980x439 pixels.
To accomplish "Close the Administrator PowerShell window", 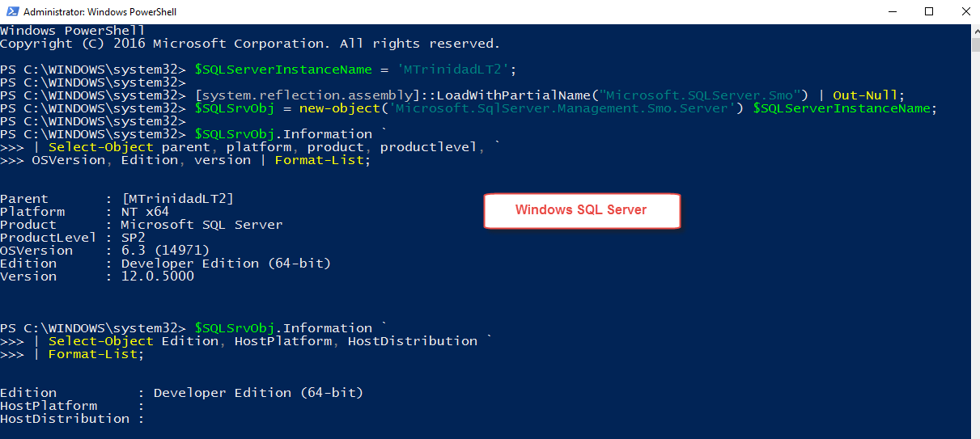I will (x=964, y=11).
